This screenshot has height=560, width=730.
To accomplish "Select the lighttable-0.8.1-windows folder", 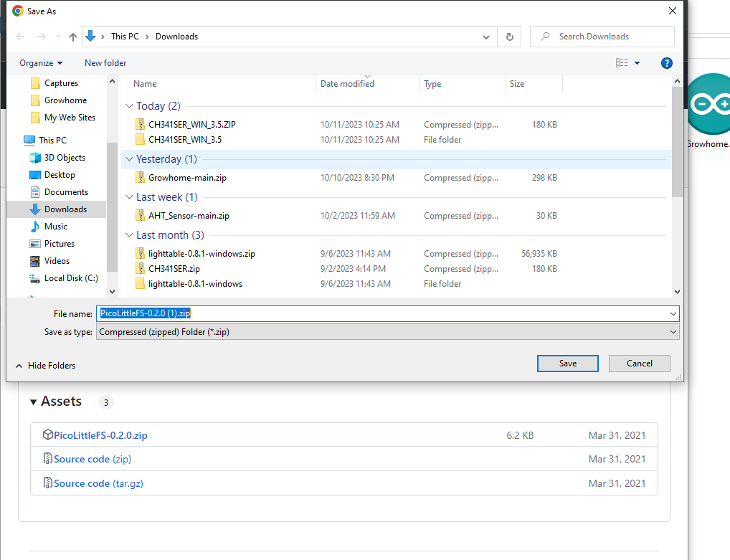I will tap(195, 283).
